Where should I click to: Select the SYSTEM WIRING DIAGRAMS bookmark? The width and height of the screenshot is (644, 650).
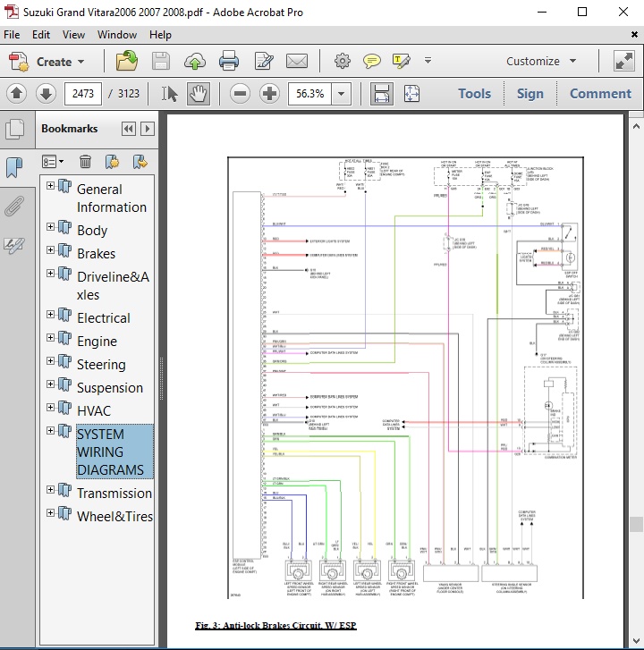click(114, 452)
